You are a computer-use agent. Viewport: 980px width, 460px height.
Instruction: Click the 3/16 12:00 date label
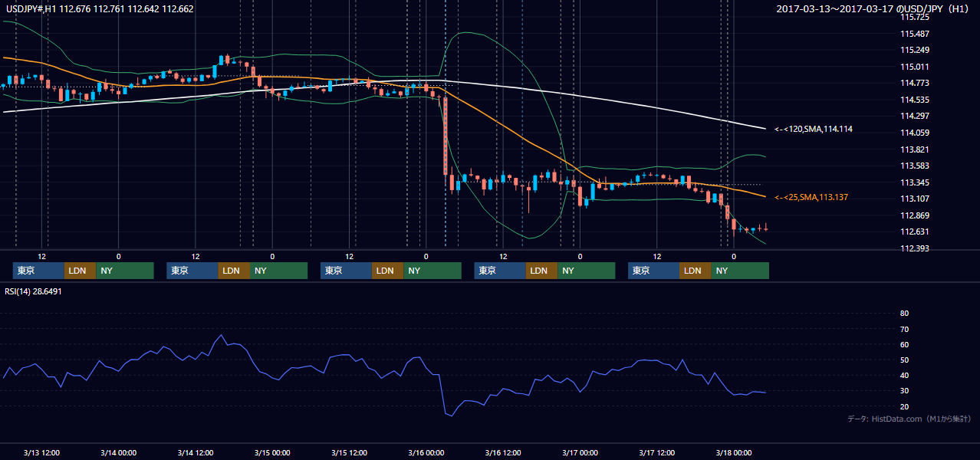503,452
